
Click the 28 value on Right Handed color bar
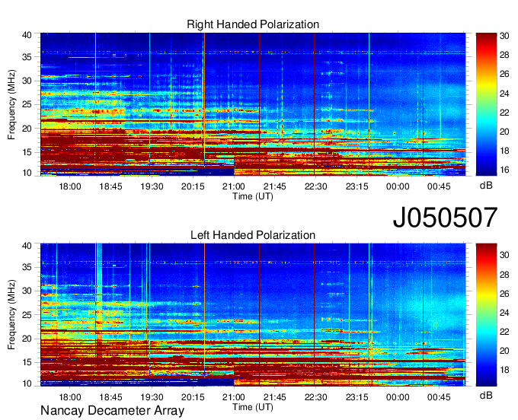coord(504,55)
